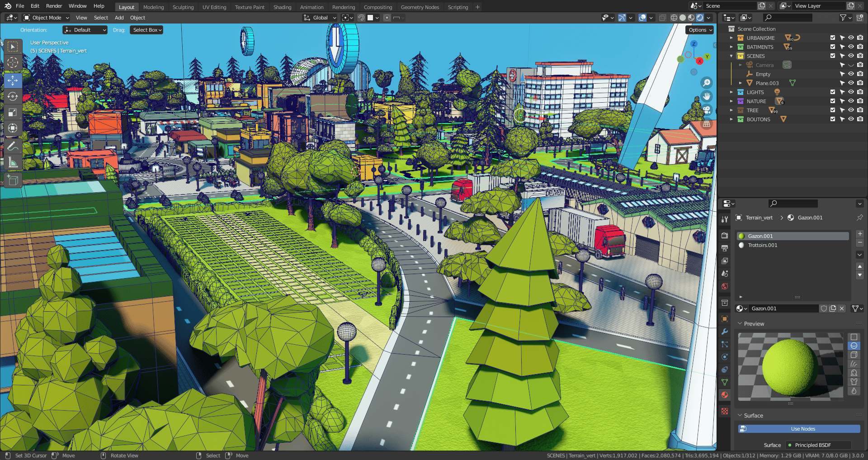Viewport: 868px width, 460px height.
Task: Select the Move tool in the toolbar
Action: tap(13, 80)
